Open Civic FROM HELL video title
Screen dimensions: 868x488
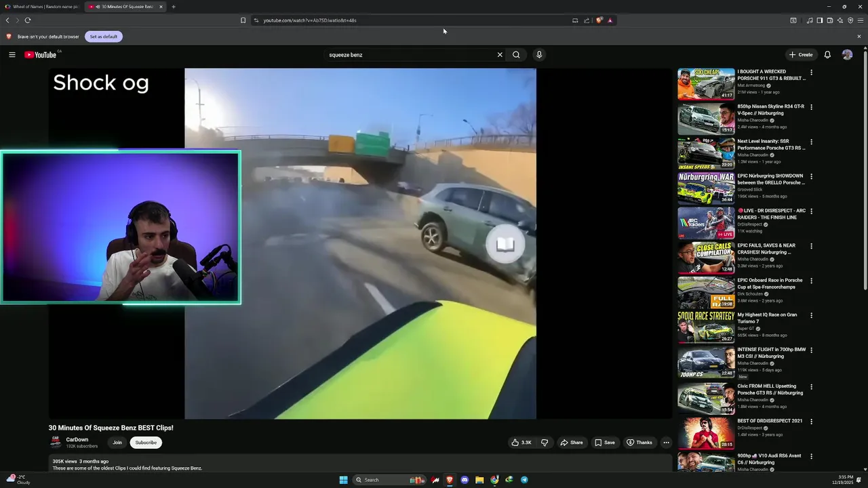[x=770, y=390]
